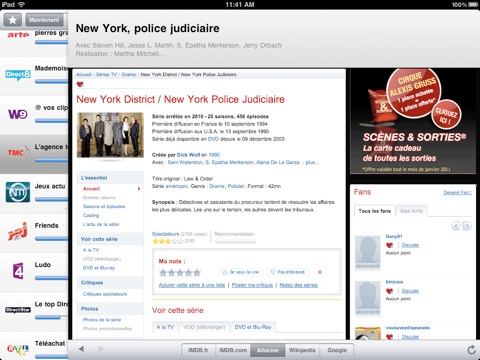Switch to the lower DVD et Blu-Ray tab
The width and height of the screenshot is (480, 360).
click(253, 327)
